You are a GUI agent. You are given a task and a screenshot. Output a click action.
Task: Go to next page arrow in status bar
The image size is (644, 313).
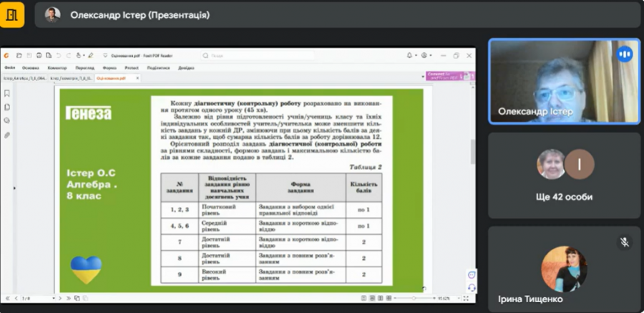(60, 298)
